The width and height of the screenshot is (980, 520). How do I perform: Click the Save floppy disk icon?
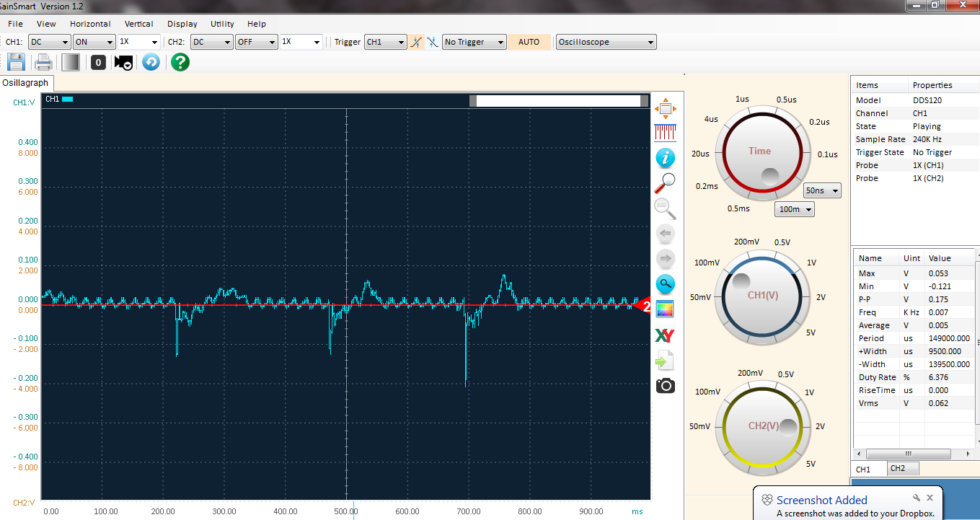pos(16,62)
